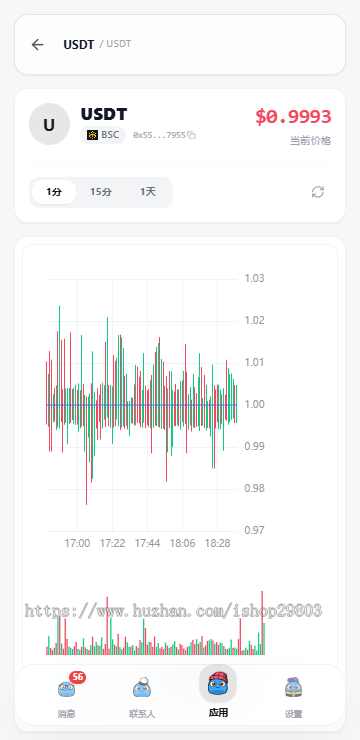Click the BSC chain badge

[x=103, y=135]
